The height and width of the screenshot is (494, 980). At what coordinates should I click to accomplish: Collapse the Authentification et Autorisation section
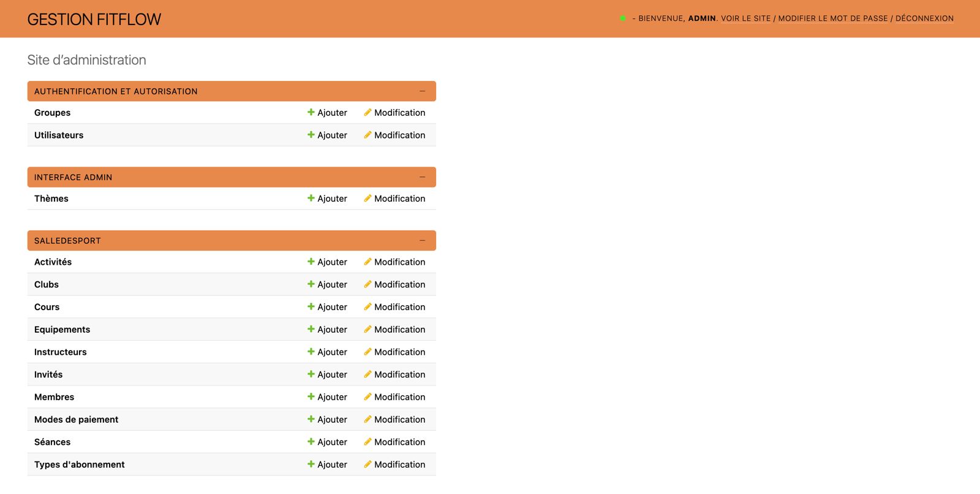pos(422,91)
